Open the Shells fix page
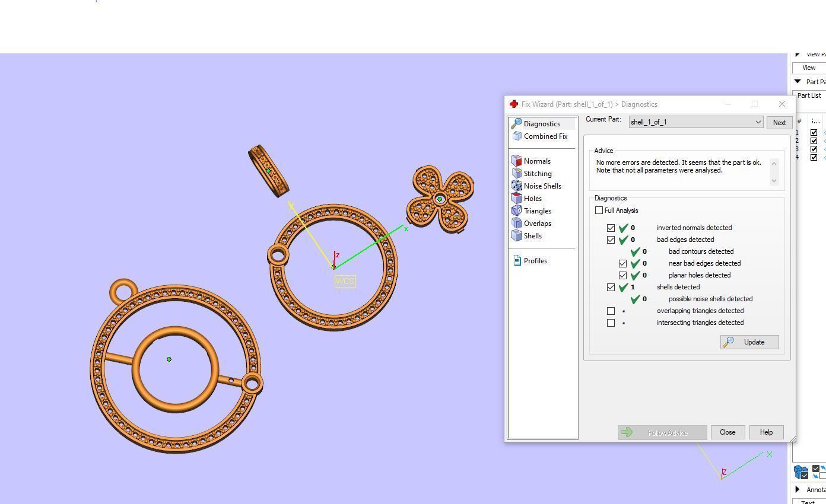The height and width of the screenshot is (504, 826). click(533, 236)
